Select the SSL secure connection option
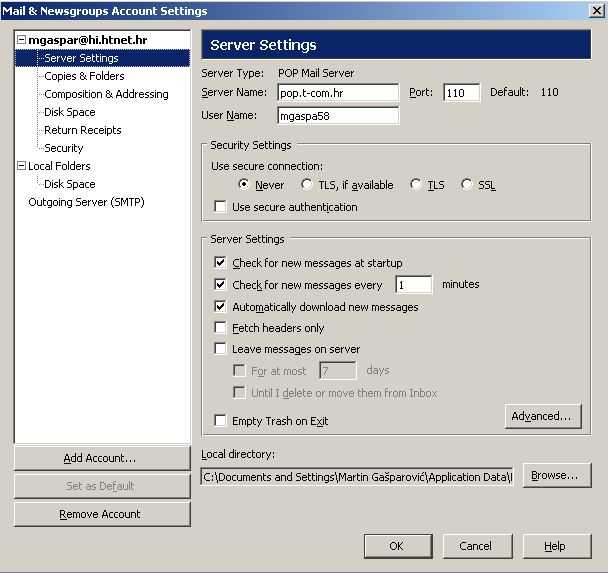The width and height of the screenshot is (608, 573). 467,185
